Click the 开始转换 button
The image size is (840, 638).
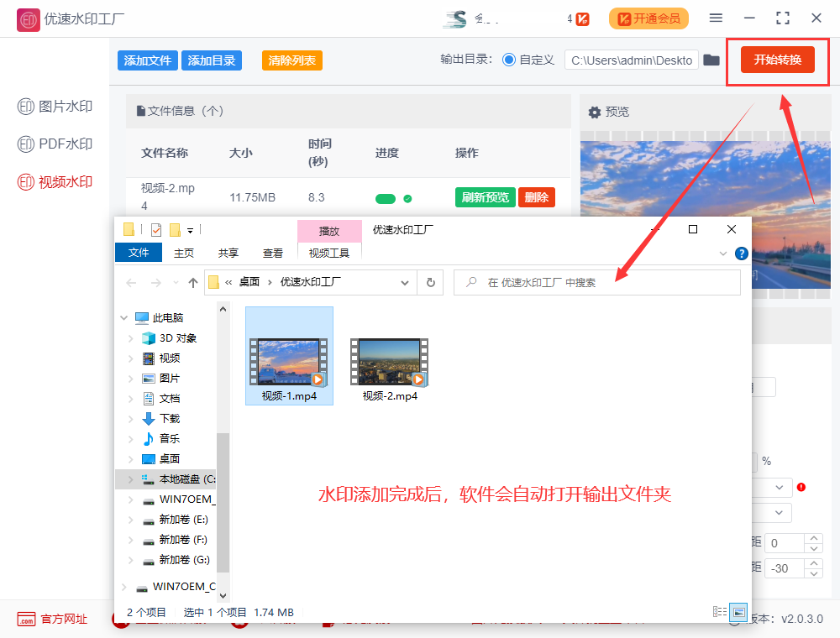[x=777, y=59]
